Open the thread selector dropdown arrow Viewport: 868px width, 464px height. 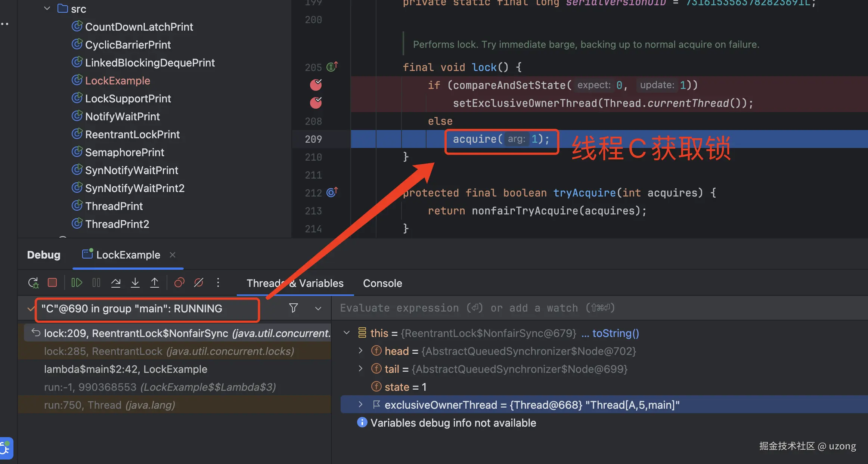(318, 309)
